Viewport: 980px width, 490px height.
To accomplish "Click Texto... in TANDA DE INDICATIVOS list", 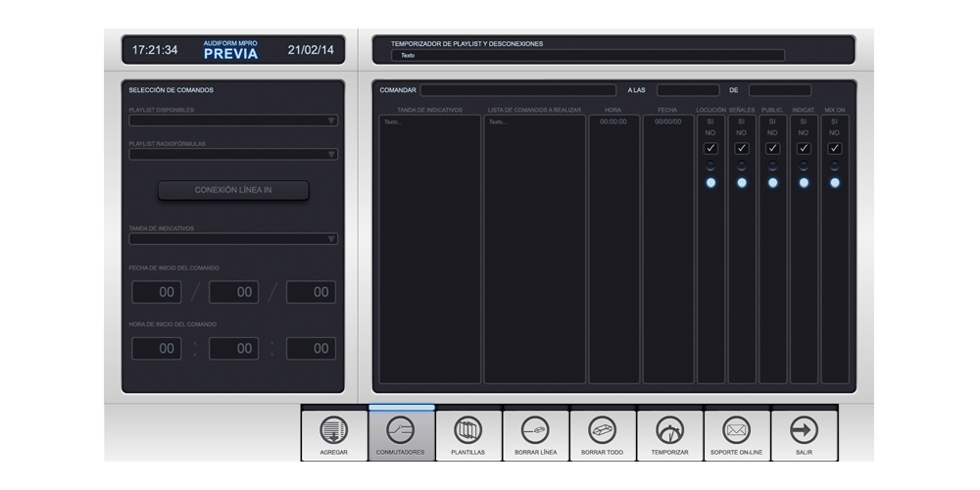I will coord(393,122).
